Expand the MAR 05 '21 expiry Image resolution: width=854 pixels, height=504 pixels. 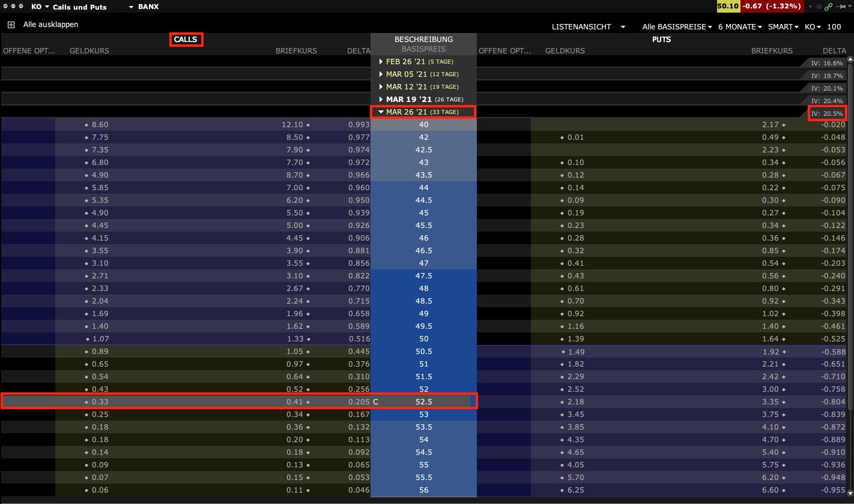pos(381,74)
